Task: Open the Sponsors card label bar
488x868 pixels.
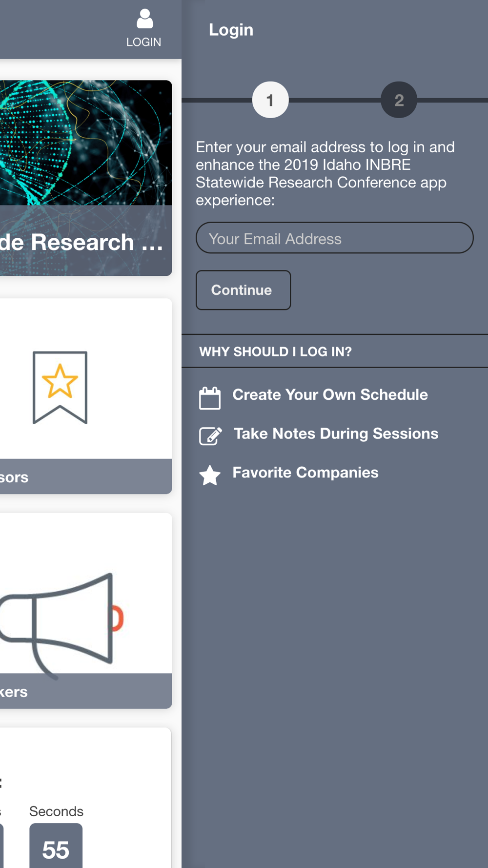Action: click(85, 476)
